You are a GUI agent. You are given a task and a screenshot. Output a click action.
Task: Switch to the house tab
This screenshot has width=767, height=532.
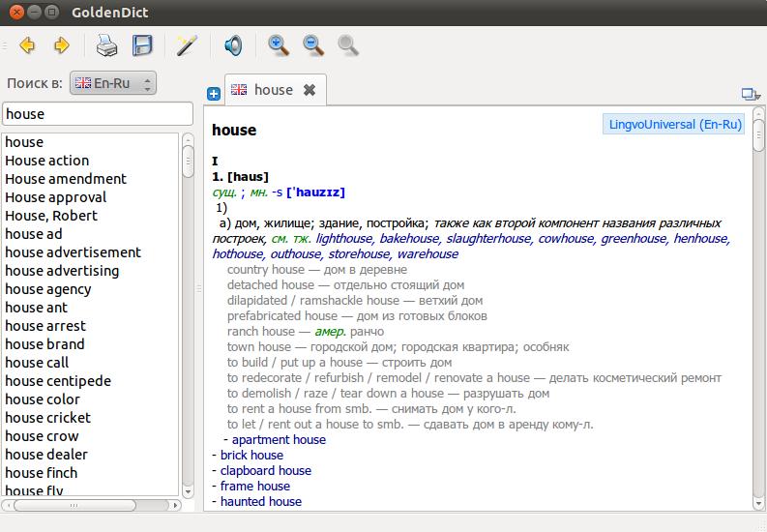(274, 90)
